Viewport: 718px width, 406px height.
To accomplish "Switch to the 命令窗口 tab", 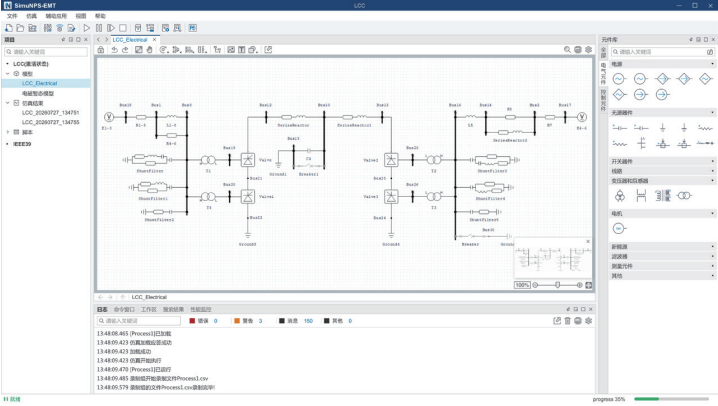I will tap(124, 309).
